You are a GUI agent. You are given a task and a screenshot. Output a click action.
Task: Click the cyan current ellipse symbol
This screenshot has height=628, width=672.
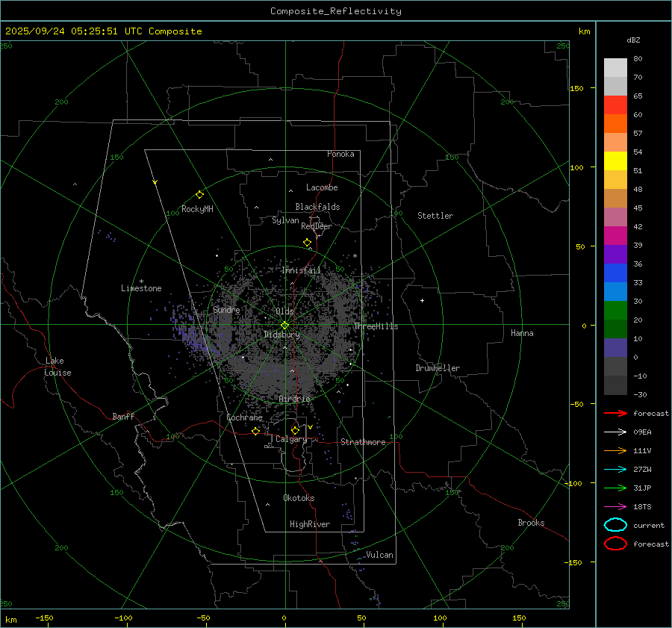615,525
